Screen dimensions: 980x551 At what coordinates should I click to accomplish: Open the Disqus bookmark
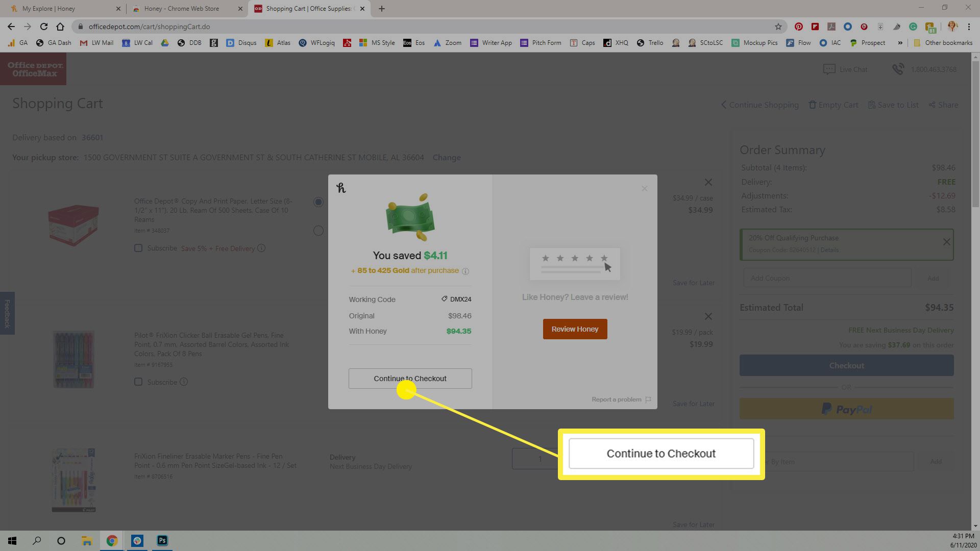coord(241,43)
